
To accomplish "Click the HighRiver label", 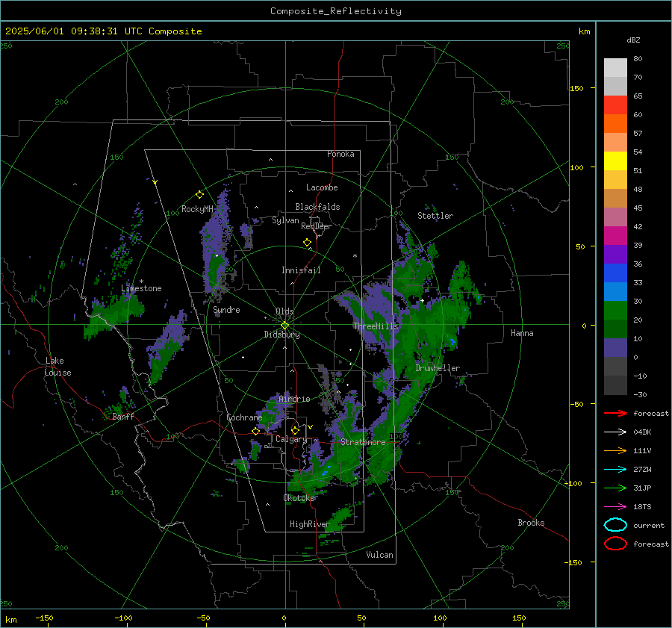I will click(x=309, y=524).
